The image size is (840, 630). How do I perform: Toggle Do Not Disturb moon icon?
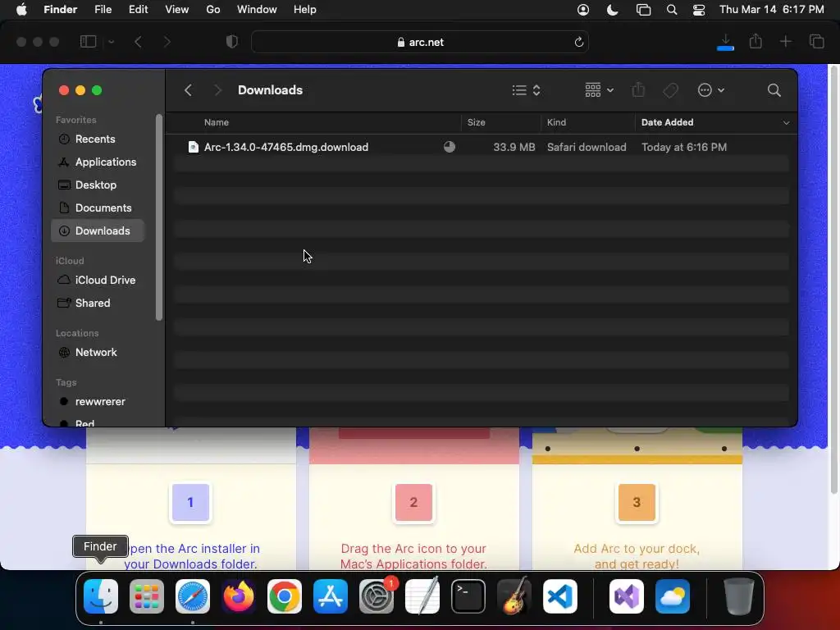click(x=612, y=10)
